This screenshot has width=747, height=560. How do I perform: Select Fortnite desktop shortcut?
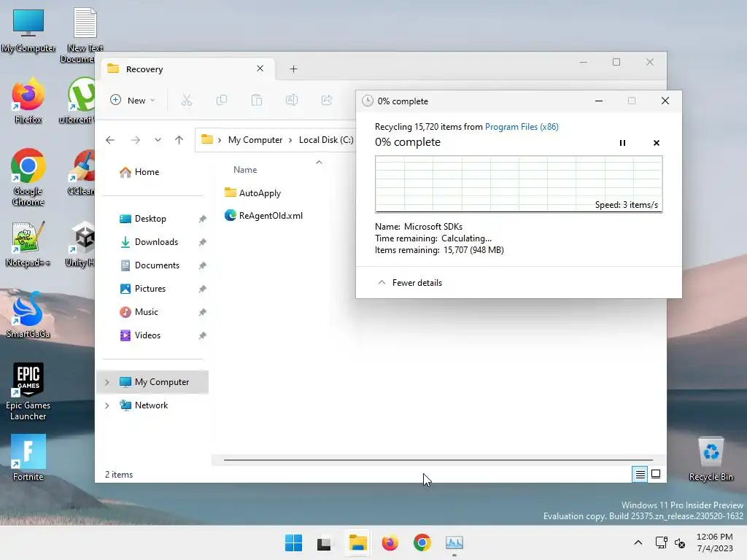(x=28, y=458)
